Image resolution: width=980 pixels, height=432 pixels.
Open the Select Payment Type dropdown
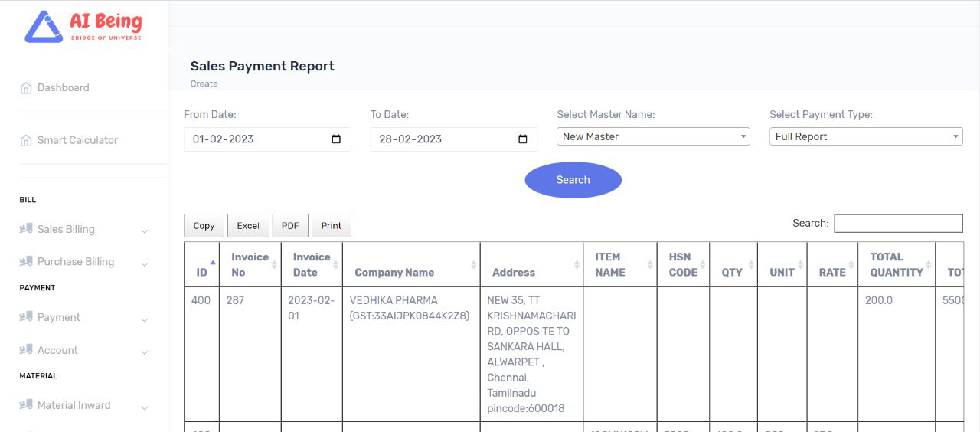coord(865,136)
